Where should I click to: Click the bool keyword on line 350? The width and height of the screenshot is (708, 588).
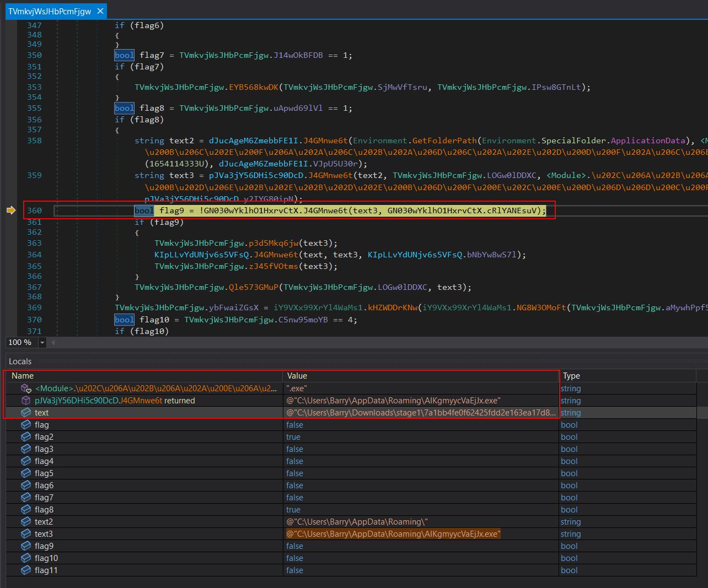pos(124,55)
